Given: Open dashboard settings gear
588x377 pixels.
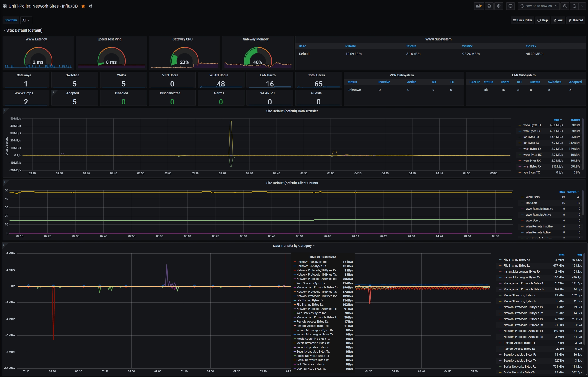Looking at the screenshot, I should pos(499,6).
